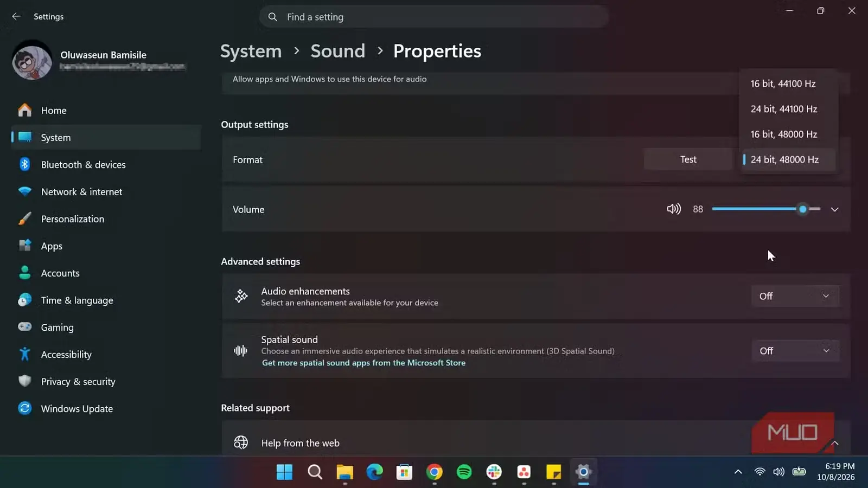Open Windows Update settings
The width and height of the screenshot is (868, 488).
pos(106,409)
